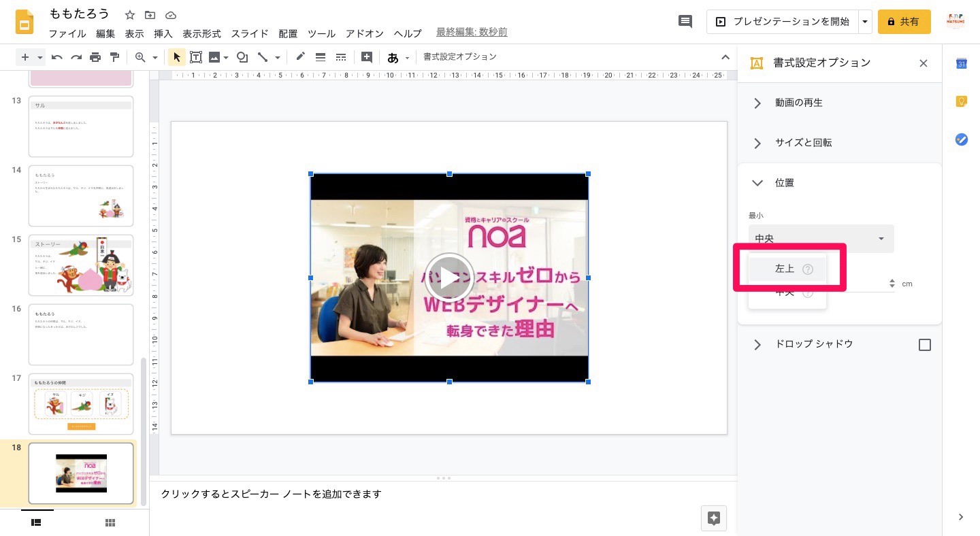Open Google Calendar in the side panel
The height and width of the screenshot is (536, 980).
click(961, 63)
